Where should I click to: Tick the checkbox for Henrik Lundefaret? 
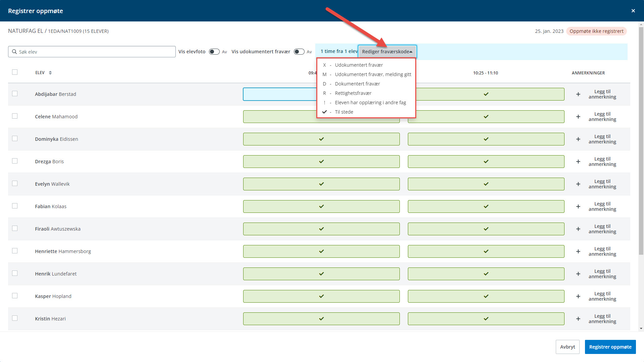pyautogui.click(x=15, y=273)
